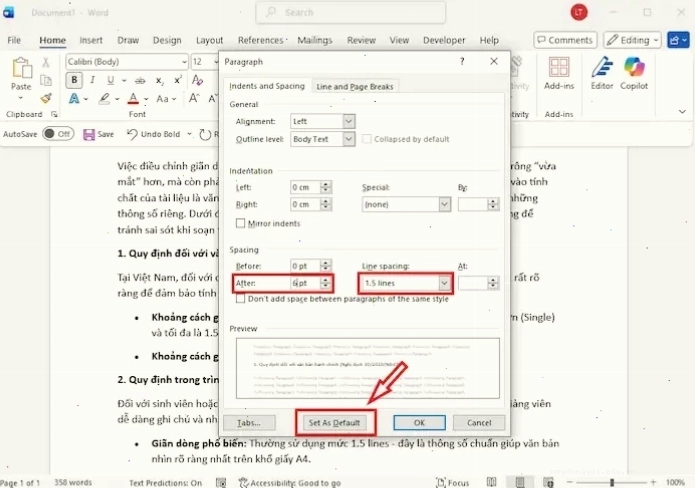Screen dimensions: 695x488
Task: Click the Font Color red A swatch
Action: (133, 98)
